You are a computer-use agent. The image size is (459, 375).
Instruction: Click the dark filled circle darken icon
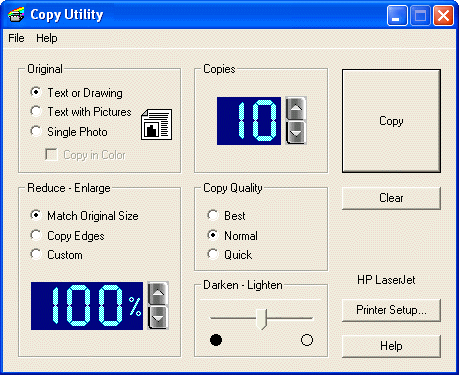216,340
